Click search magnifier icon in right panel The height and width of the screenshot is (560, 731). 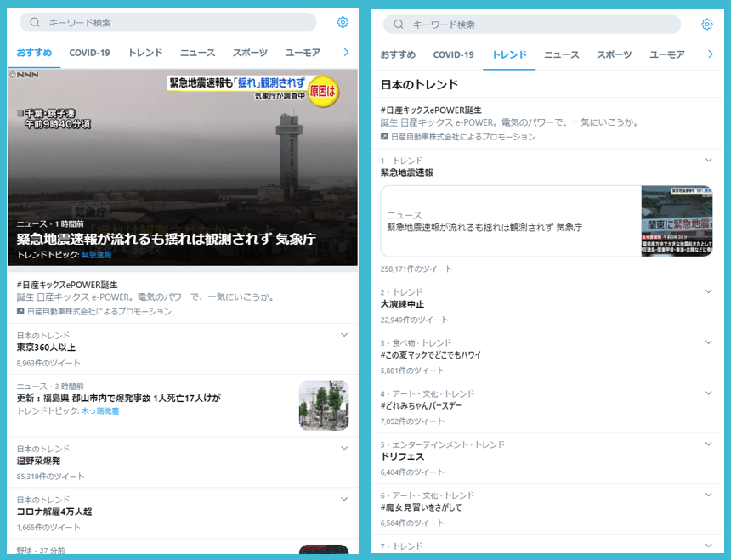pos(399,25)
